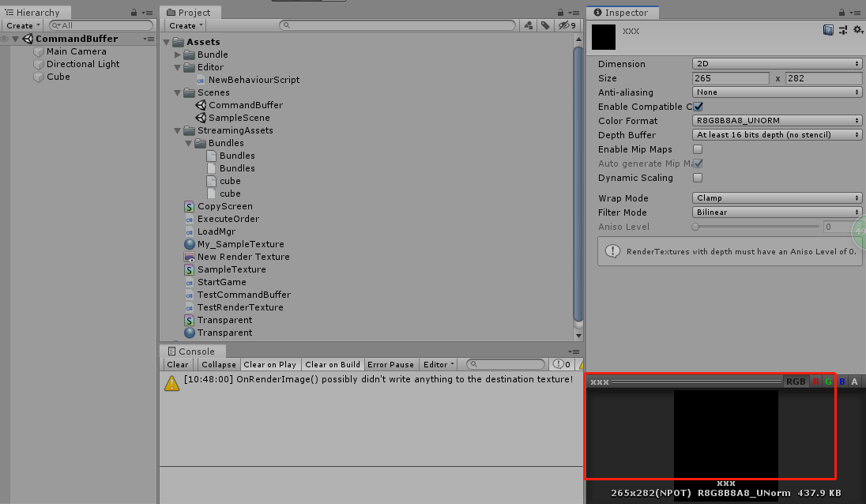The height and width of the screenshot is (504, 866).
Task: Click the Create button in Hierarchy
Action: tap(22, 25)
